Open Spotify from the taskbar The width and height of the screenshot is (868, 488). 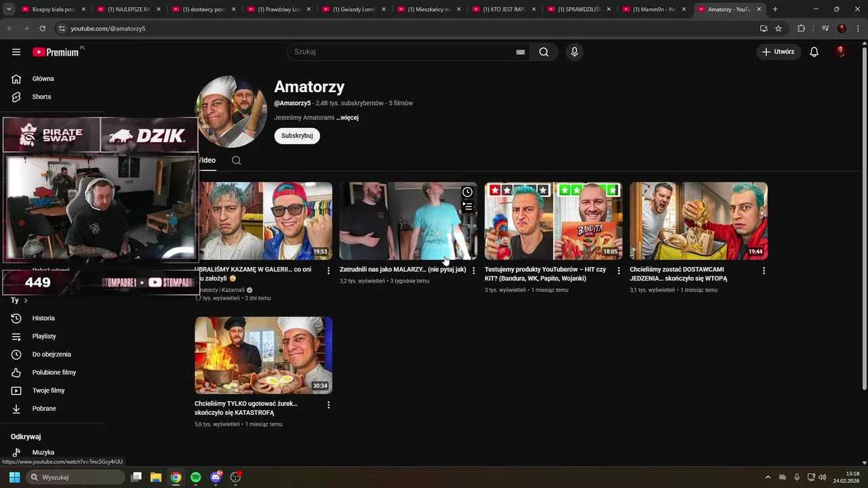(195, 477)
